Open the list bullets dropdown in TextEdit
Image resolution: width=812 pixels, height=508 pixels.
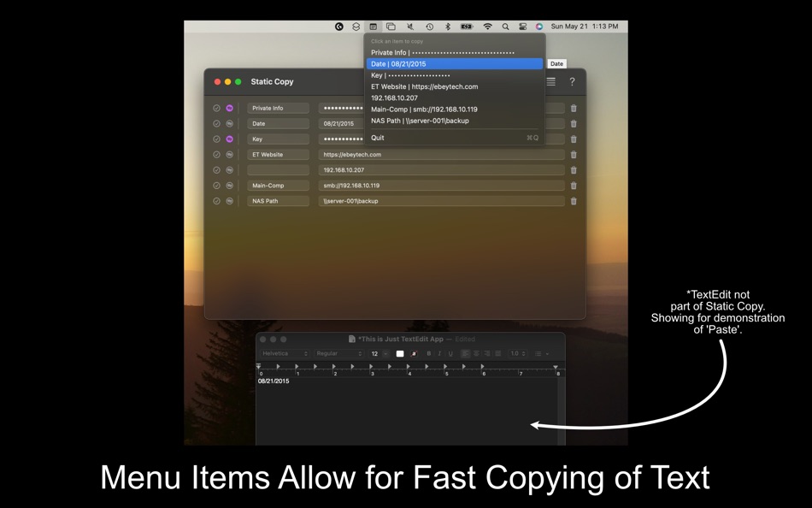[x=542, y=353]
